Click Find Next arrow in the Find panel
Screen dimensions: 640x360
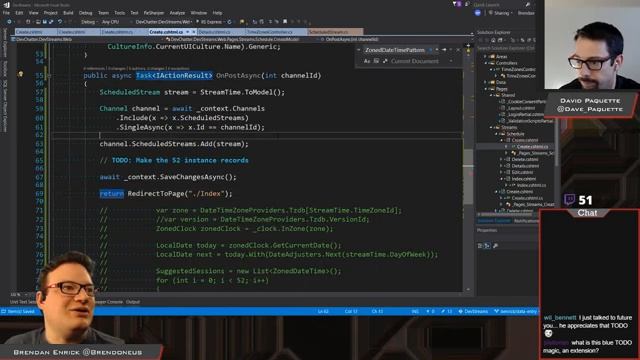tap(444, 50)
